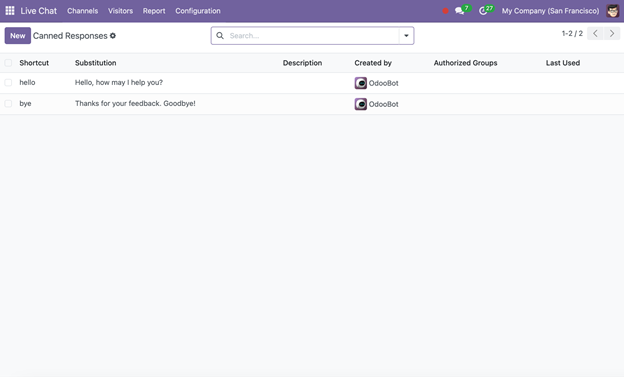The width and height of the screenshot is (624, 377).
Task: Click the OdooBot avatar in bye row
Action: 361,104
